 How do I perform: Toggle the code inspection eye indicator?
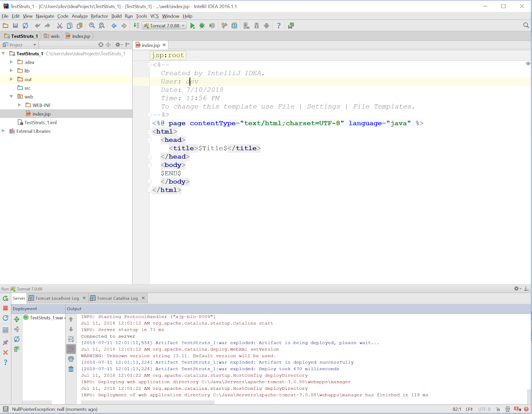point(528,63)
